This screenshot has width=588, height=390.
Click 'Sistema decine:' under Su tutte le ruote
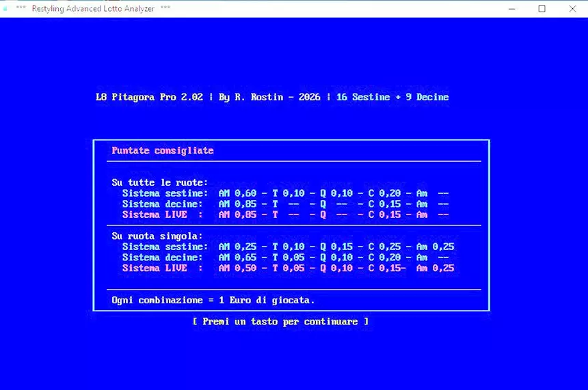[x=162, y=204]
